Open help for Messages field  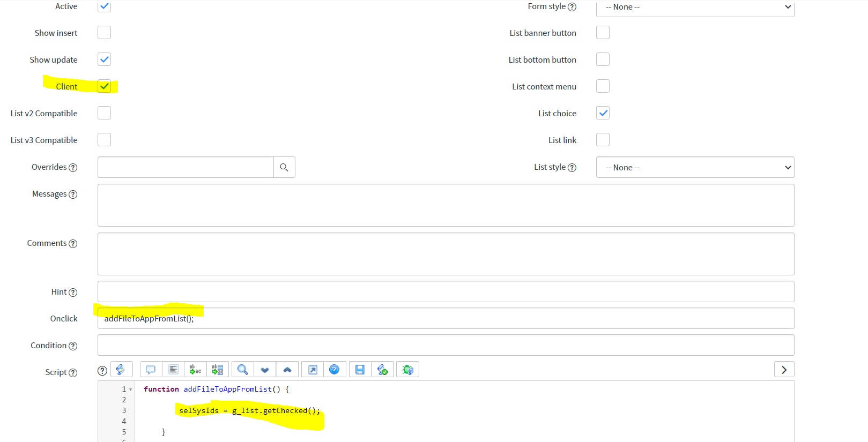tap(73, 194)
